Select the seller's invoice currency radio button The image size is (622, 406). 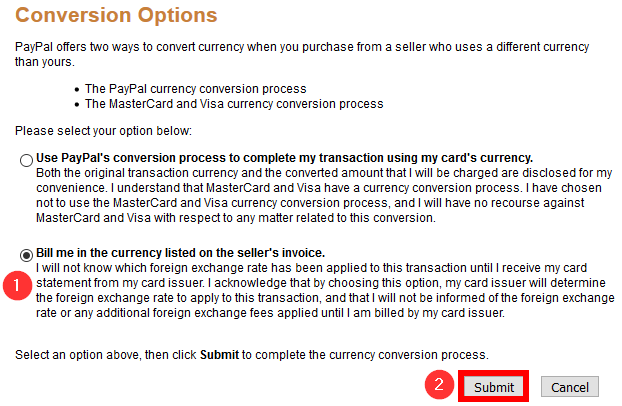tap(25, 254)
